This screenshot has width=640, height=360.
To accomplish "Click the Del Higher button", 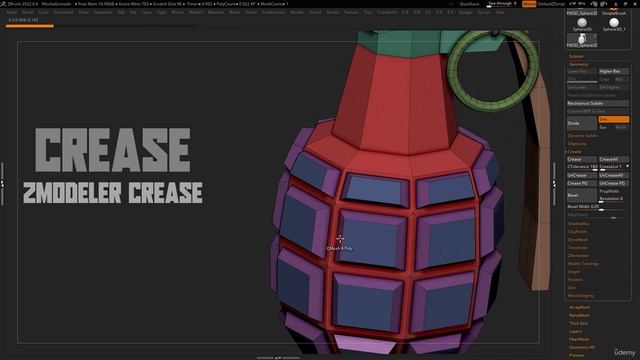I will pos(613,87).
